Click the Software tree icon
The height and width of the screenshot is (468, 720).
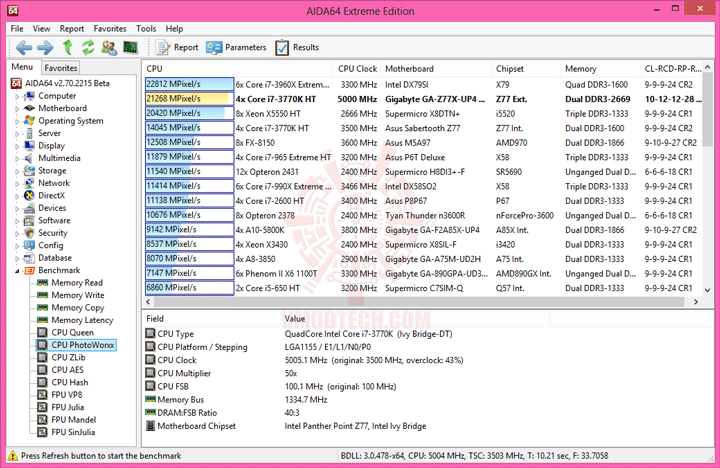[x=29, y=220]
